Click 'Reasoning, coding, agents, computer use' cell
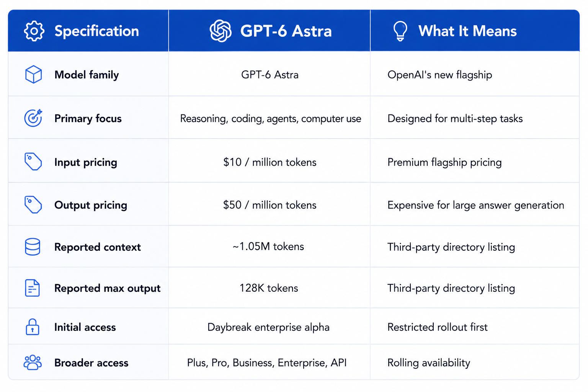 tap(271, 119)
